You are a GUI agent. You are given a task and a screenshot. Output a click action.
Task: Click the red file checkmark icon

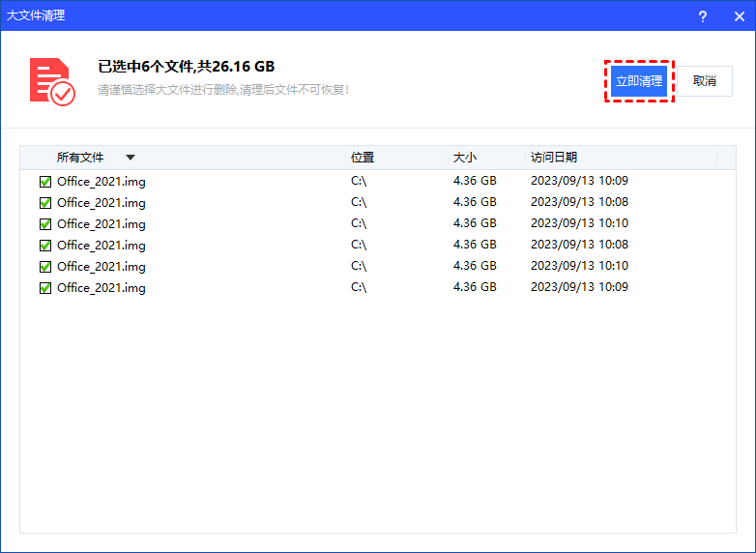(x=51, y=81)
